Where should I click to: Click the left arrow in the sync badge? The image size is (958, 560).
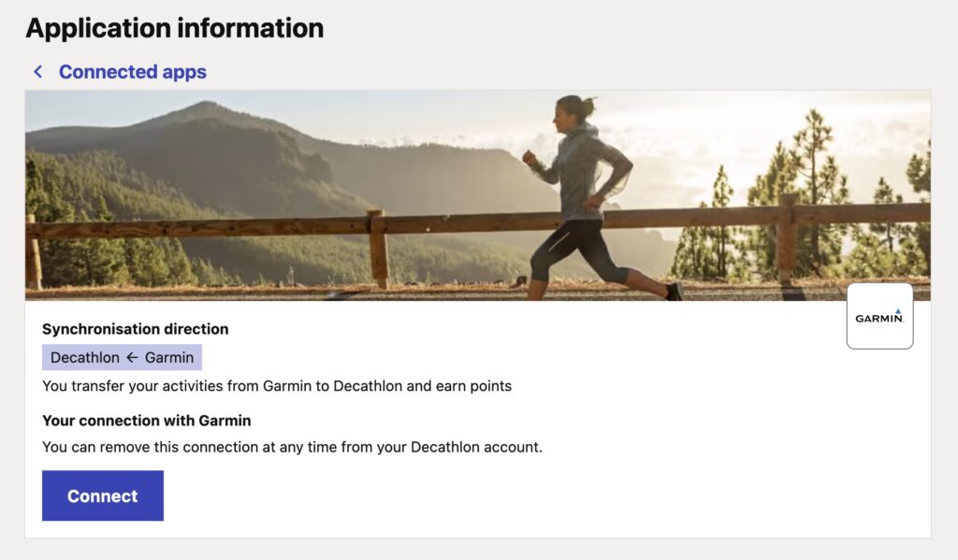[132, 358]
